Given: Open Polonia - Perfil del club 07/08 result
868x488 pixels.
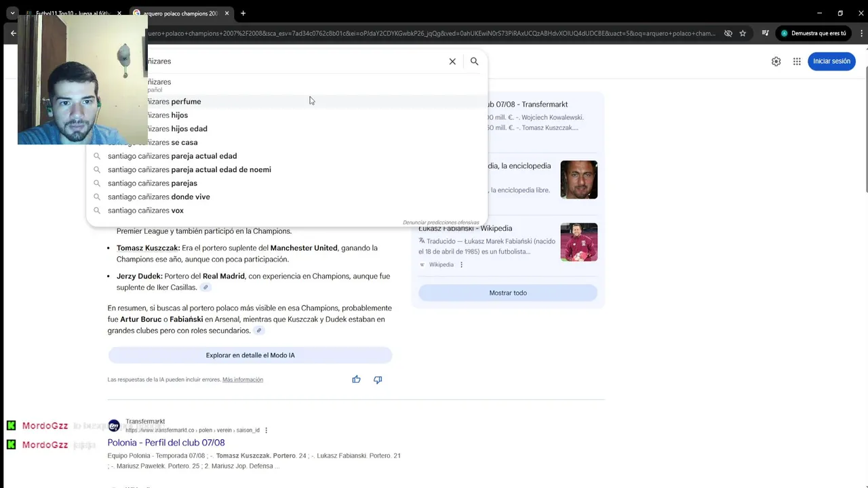Looking at the screenshot, I should coord(166,443).
